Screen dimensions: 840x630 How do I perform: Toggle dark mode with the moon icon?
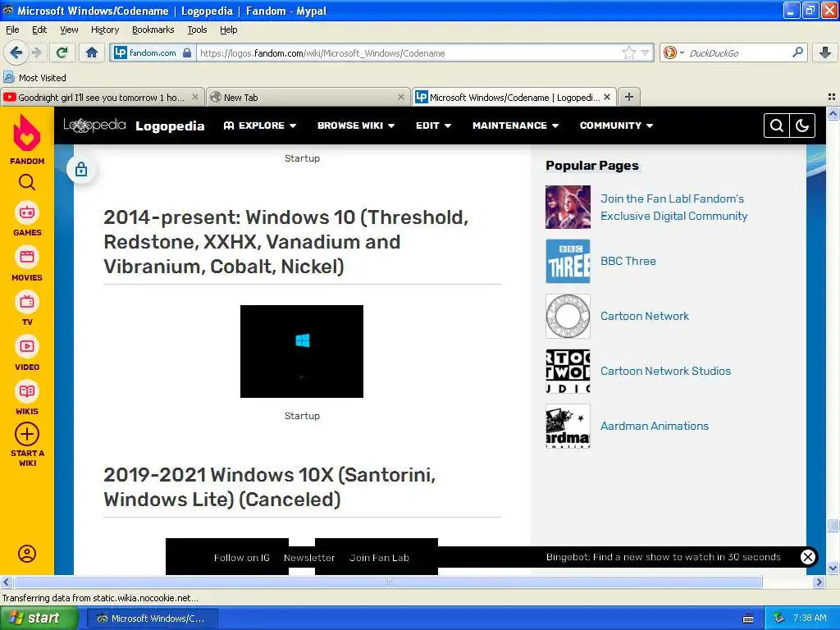pos(802,126)
